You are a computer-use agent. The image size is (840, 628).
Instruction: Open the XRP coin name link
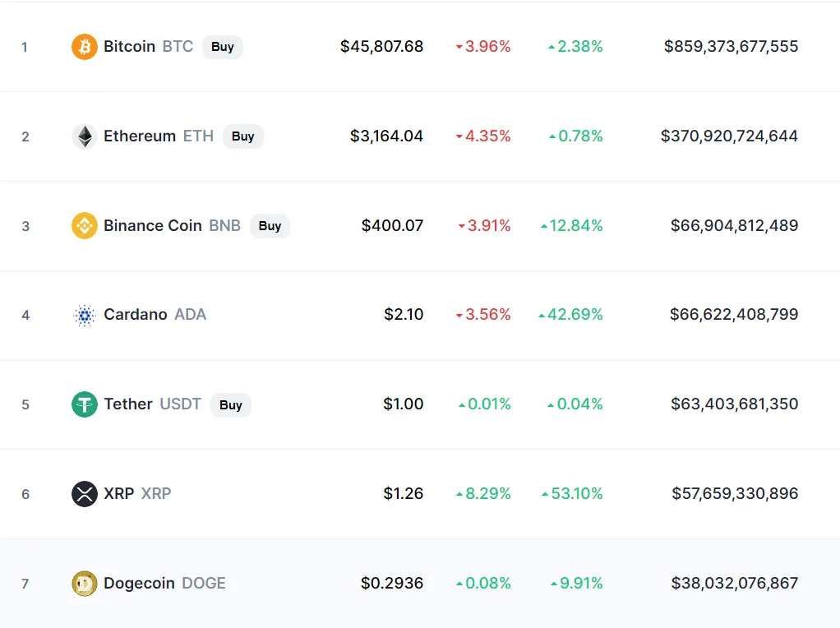[x=118, y=494]
